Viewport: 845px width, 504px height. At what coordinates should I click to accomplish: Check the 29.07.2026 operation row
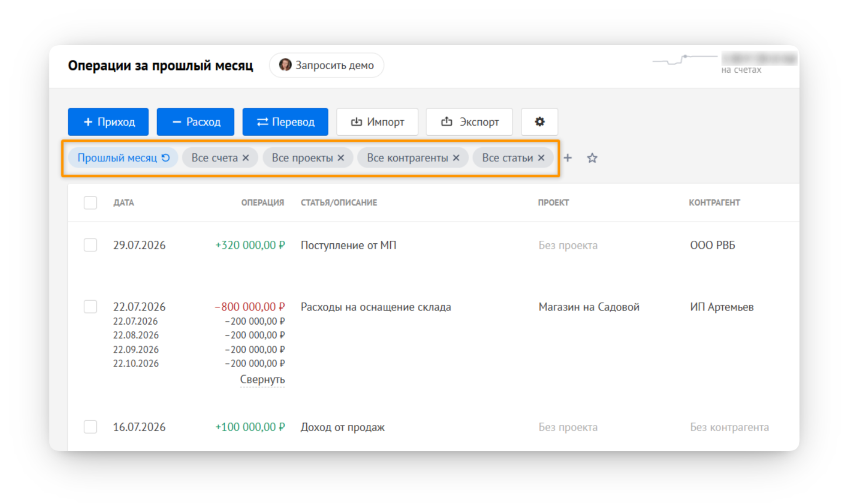pos(90,245)
